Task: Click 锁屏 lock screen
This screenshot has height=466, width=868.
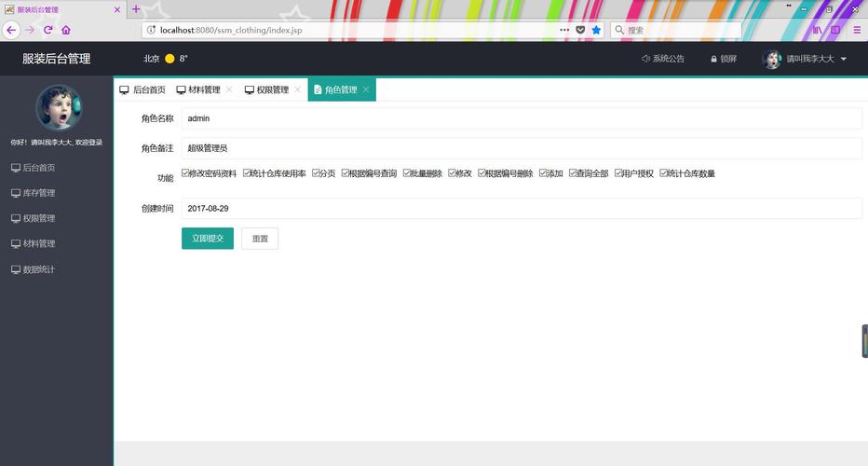Action: pos(724,58)
